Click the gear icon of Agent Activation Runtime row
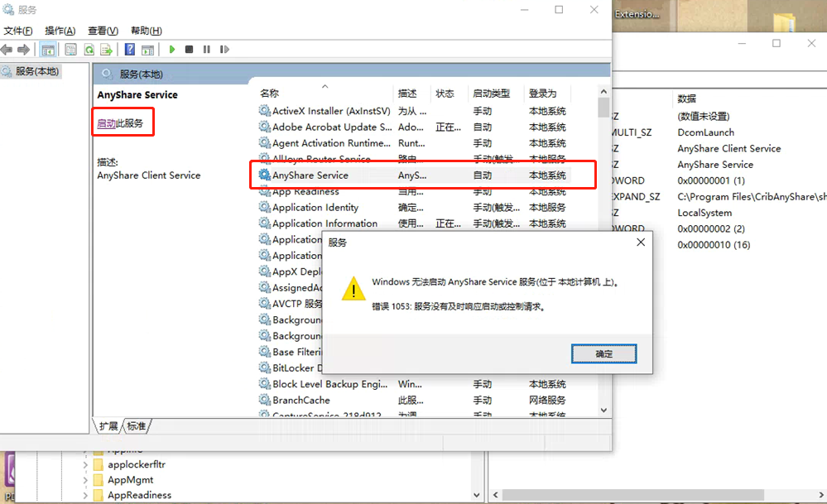 click(264, 143)
